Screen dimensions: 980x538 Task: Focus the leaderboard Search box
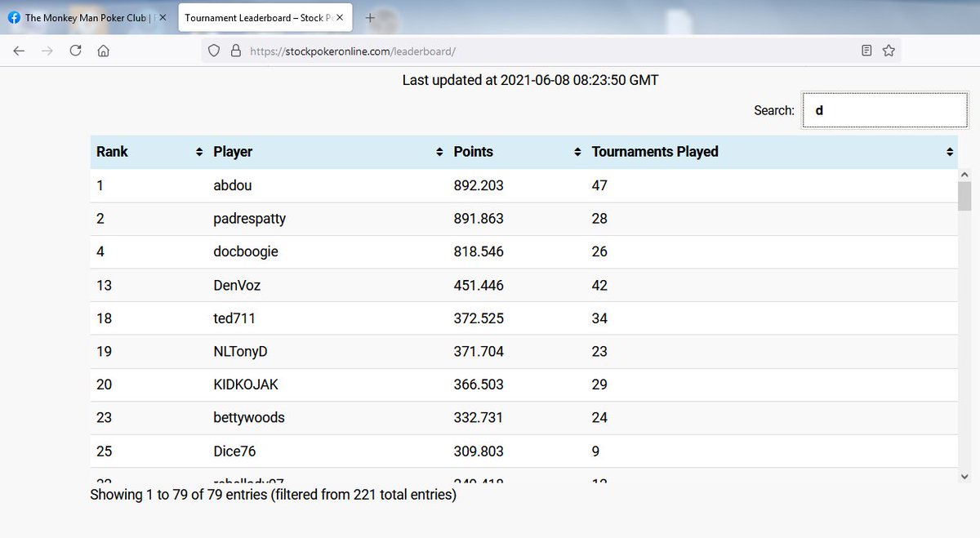[885, 109]
